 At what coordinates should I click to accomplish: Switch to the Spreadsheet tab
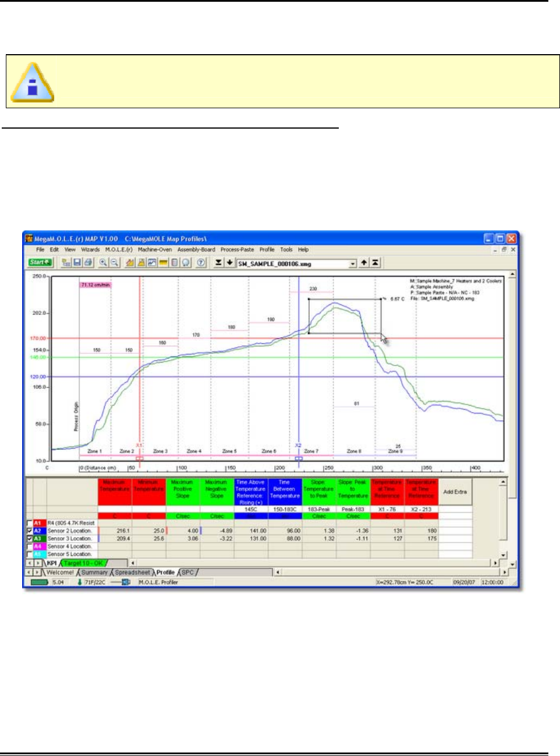tap(132, 572)
